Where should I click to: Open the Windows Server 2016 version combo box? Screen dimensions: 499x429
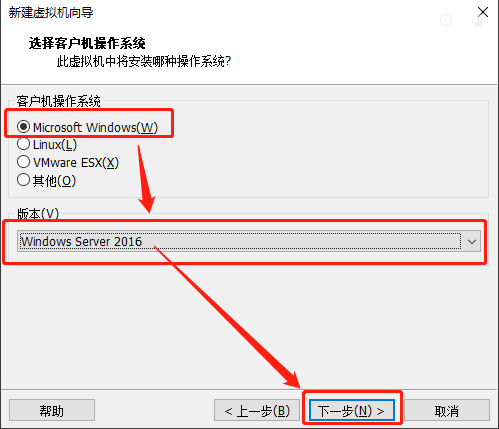pyautogui.click(x=249, y=241)
